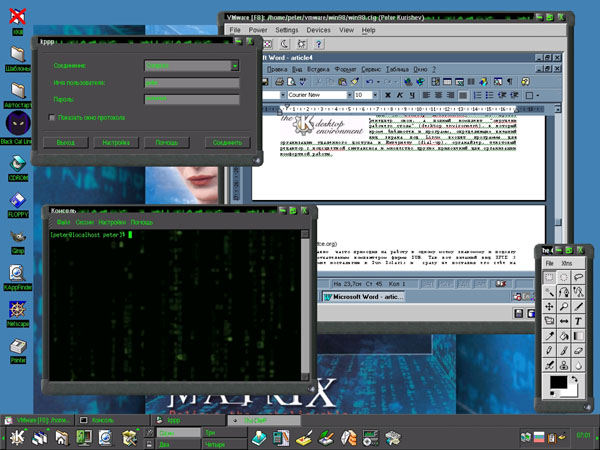Select the elliptical selection tool in GIMP
The image size is (600, 450).
(564, 277)
